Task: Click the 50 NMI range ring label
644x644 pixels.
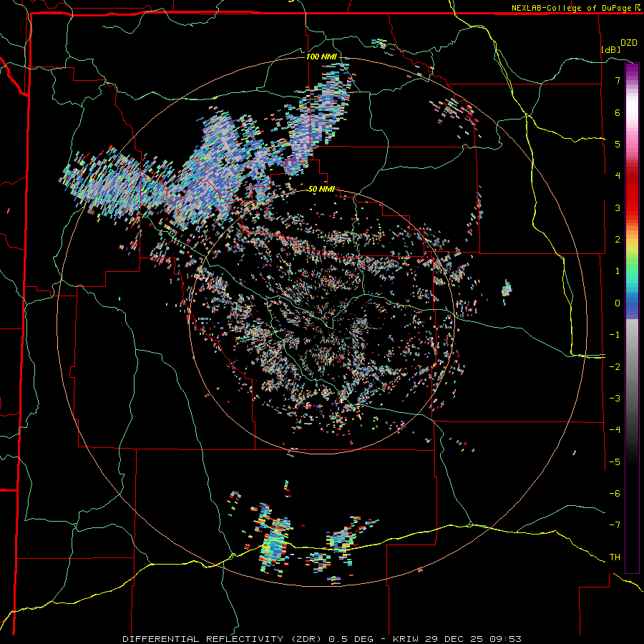Action: (321, 189)
